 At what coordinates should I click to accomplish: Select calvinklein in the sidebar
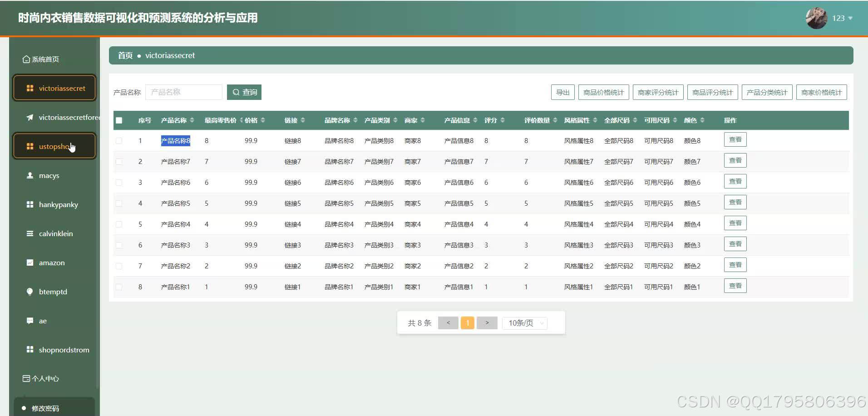pyautogui.click(x=54, y=233)
